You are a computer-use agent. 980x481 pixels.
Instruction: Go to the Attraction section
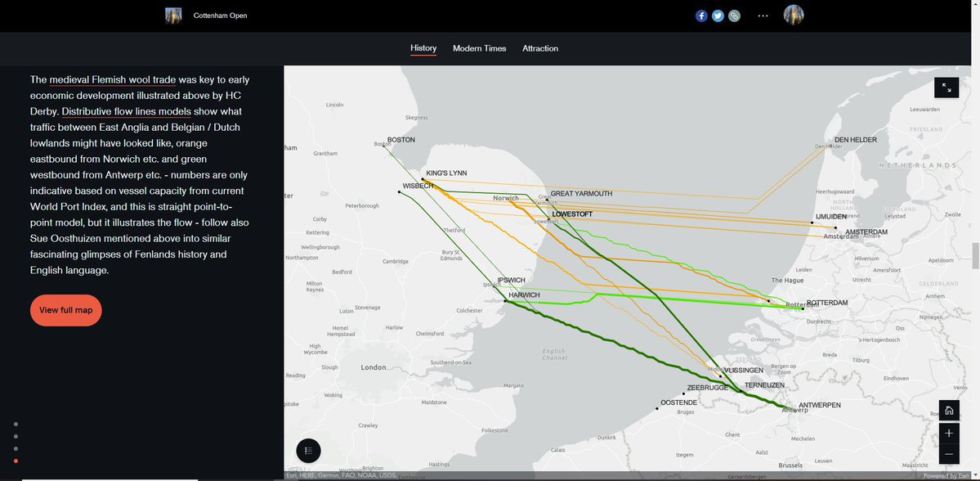click(x=540, y=48)
